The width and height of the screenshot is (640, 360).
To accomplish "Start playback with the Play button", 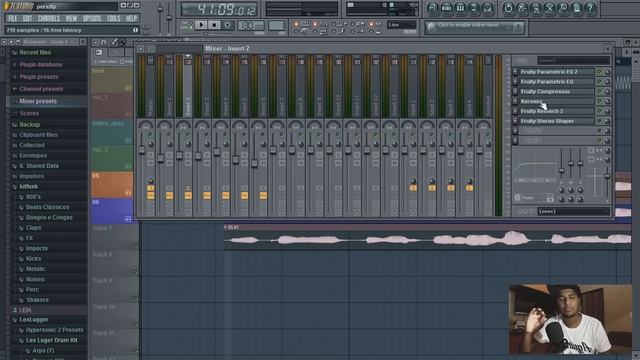I will [200, 25].
